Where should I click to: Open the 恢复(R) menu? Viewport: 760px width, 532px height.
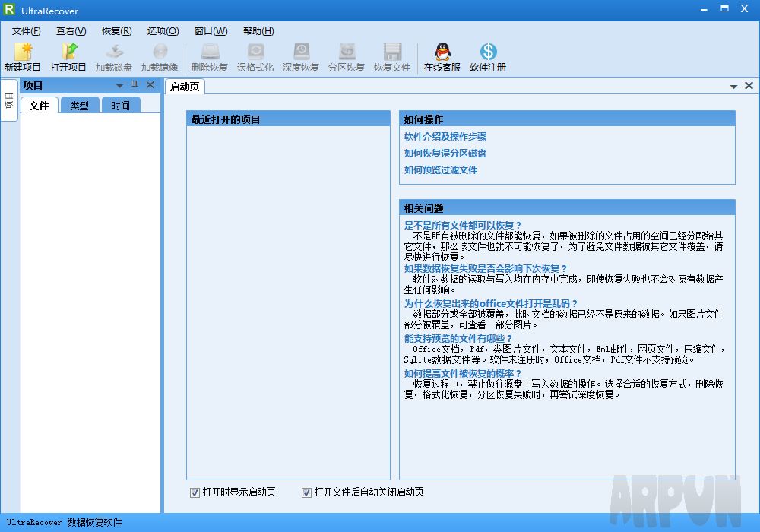click(116, 31)
